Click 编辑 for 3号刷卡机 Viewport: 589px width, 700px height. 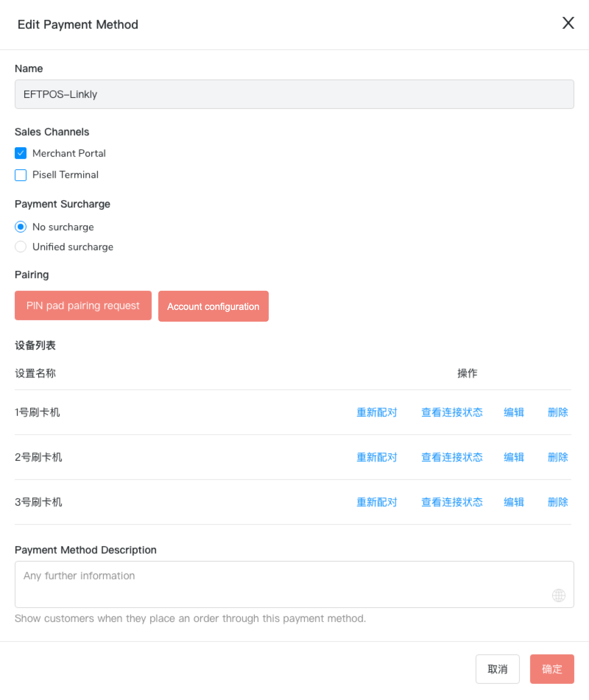pos(514,502)
